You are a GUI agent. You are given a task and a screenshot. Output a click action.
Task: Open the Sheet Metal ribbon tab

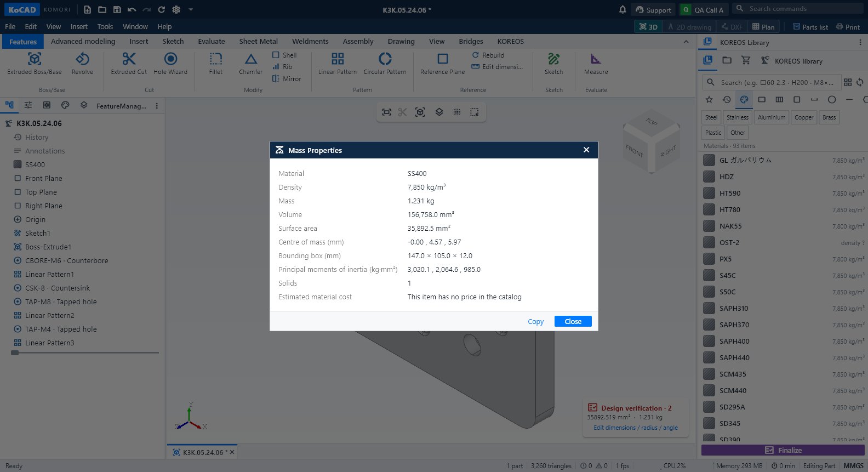(259, 42)
